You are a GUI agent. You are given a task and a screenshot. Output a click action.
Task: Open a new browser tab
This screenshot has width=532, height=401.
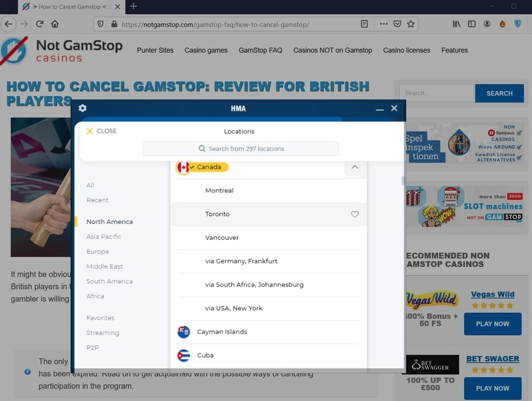(133, 7)
